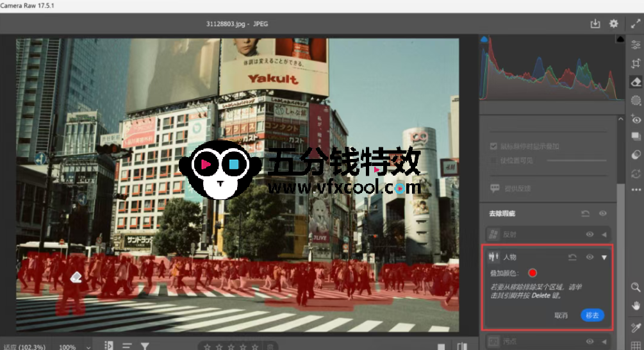This screenshot has width=644, height=350.
Task: Click the red overlay color swatch
Action: (533, 273)
